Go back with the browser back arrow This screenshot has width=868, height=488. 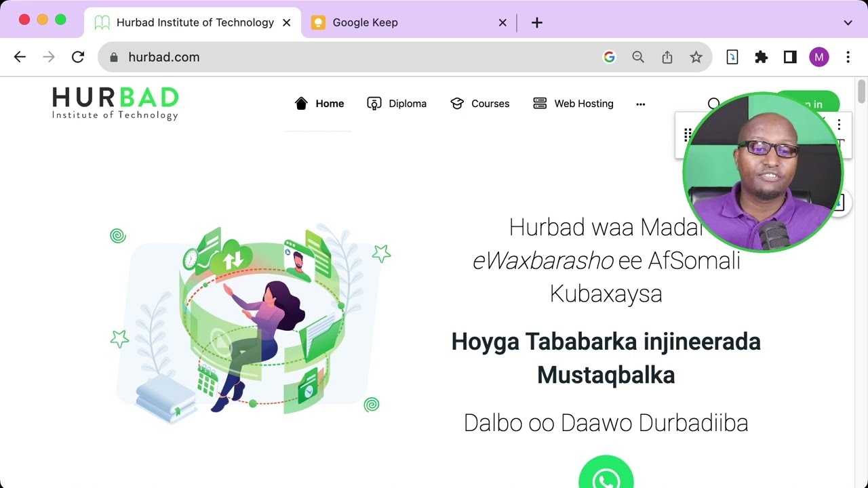20,57
